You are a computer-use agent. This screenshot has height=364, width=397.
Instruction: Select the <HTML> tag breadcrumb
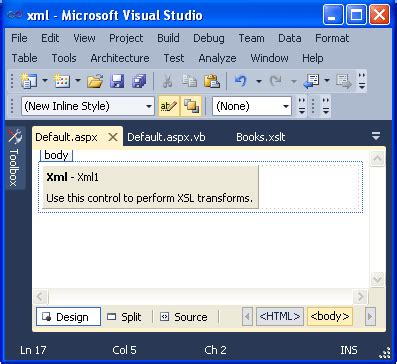click(x=280, y=316)
